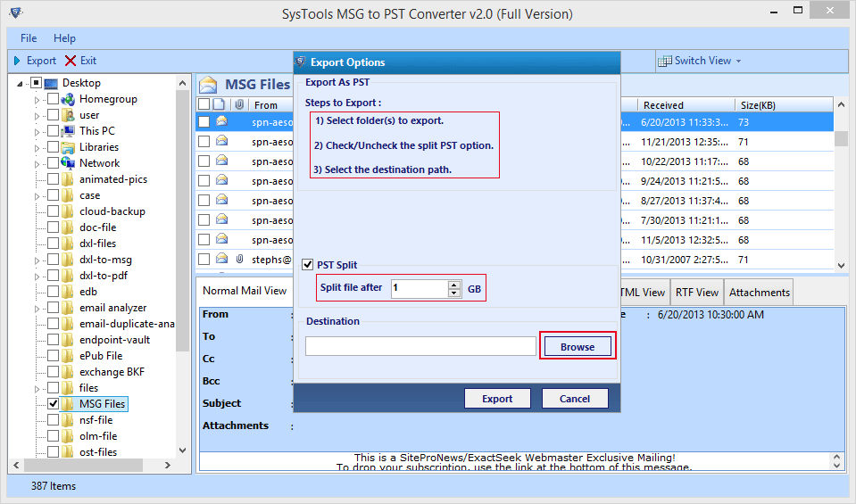This screenshot has height=504, width=856.
Task: Open the Switch View dropdown arrow
Action: click(738, 61)
